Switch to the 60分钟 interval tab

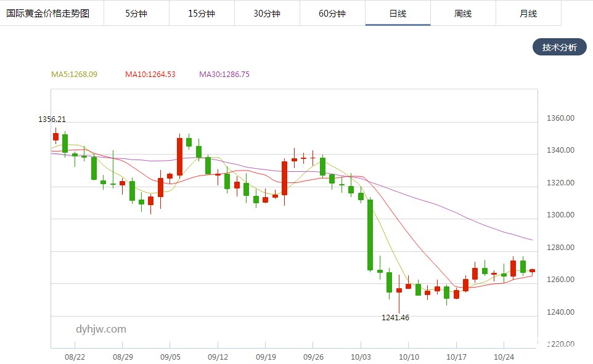pos(332,14)
